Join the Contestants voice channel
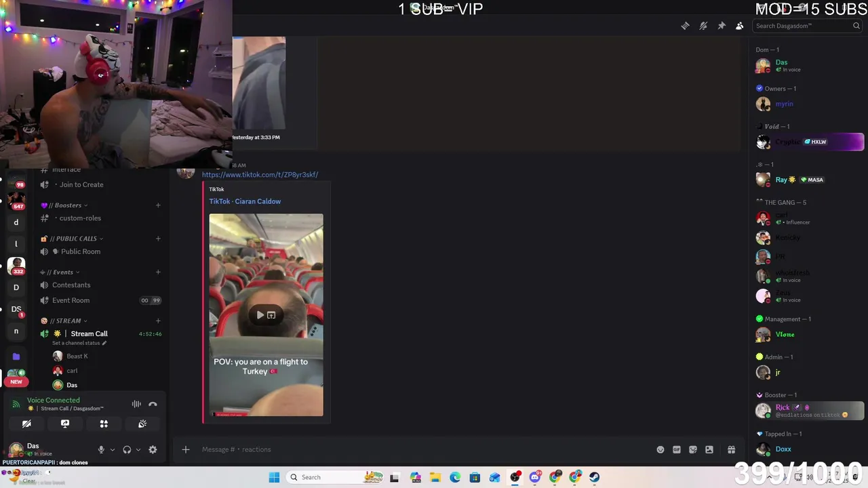 point(71,285)
